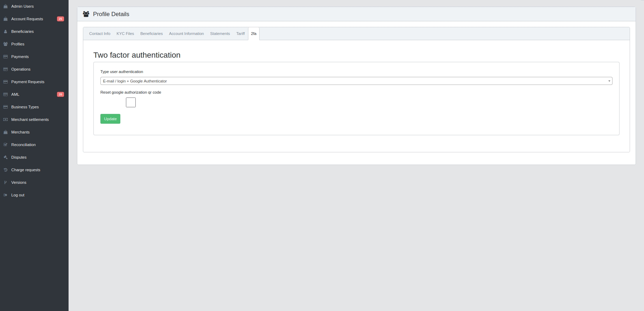Click the Profile Details title text
This screenshot has height=311, width=644.
click(111, 14)
